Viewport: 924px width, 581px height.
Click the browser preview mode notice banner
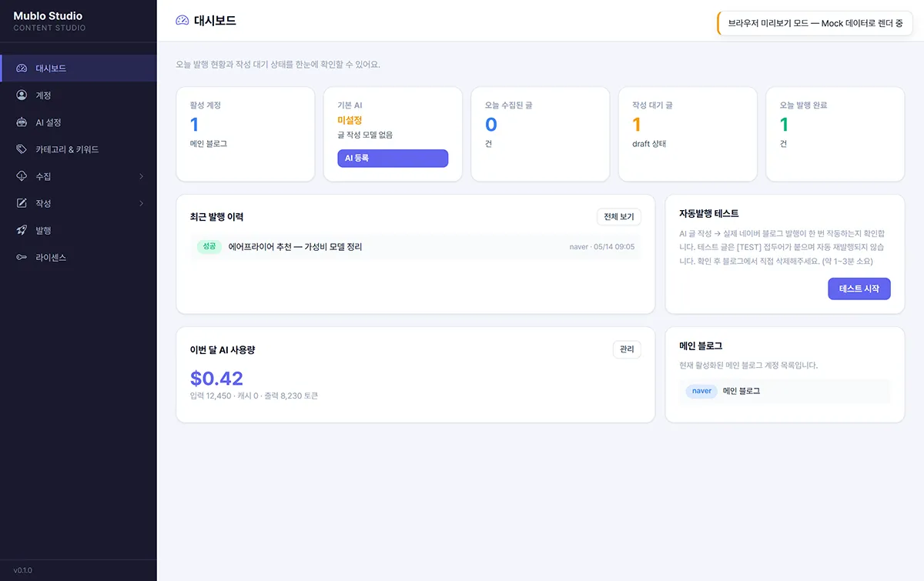pos(815,23)
